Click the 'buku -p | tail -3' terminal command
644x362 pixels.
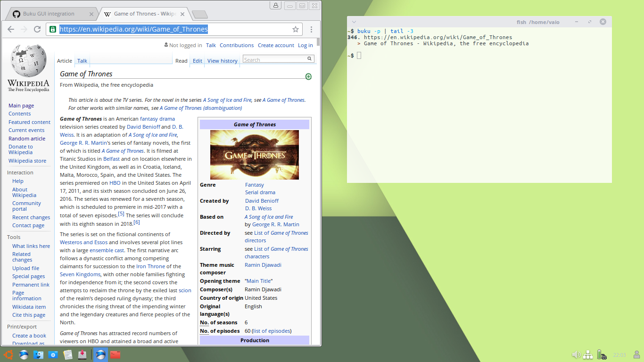tap(385, 31)
